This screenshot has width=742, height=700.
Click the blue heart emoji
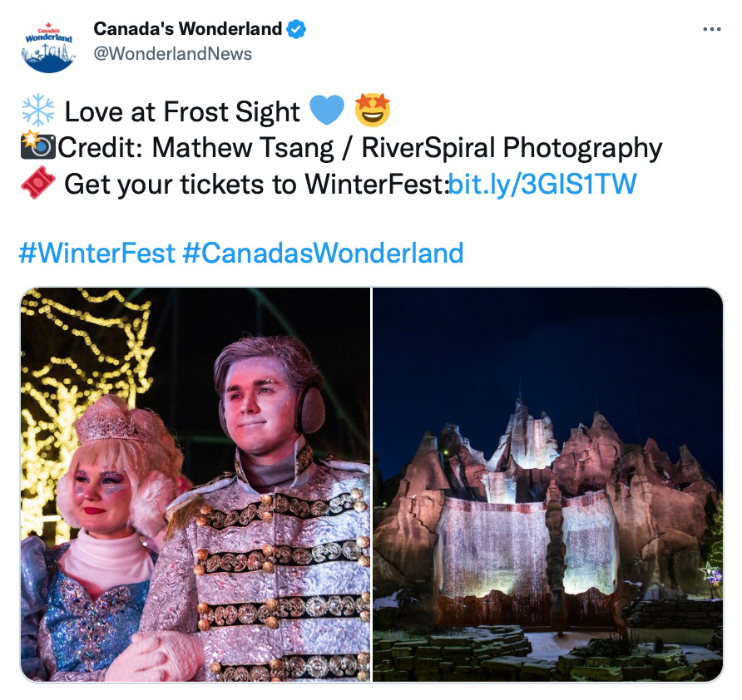tap(327, 111)
